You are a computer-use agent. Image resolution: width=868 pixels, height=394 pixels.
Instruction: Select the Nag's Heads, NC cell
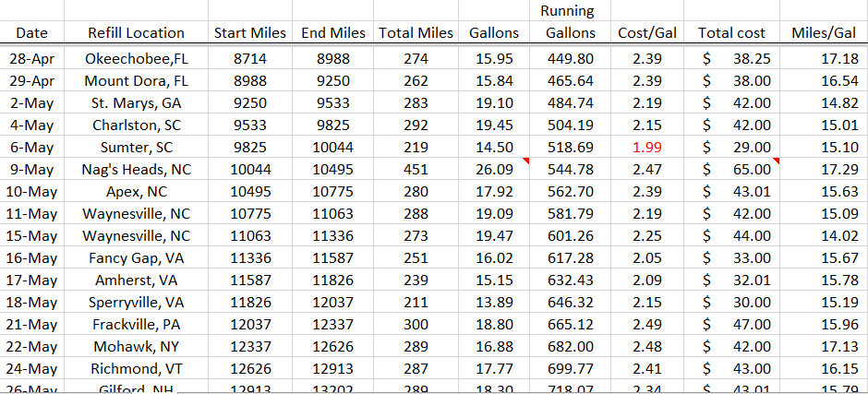(x=136, y=170)
